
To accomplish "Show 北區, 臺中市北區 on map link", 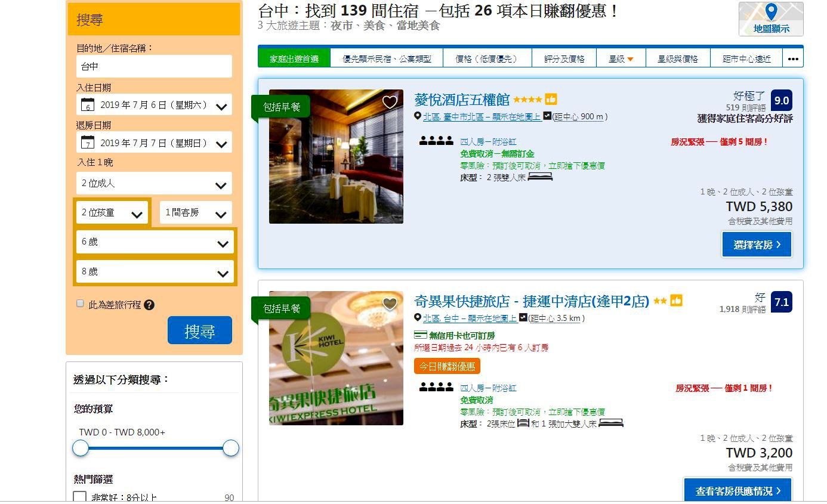I will click(x=482, y=117).
